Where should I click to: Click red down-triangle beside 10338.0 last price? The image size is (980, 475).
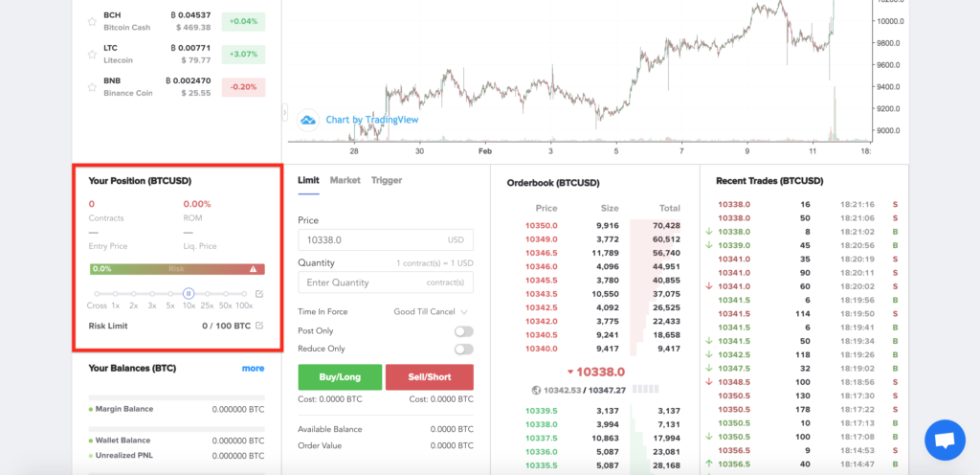click(x=570, y=373)
